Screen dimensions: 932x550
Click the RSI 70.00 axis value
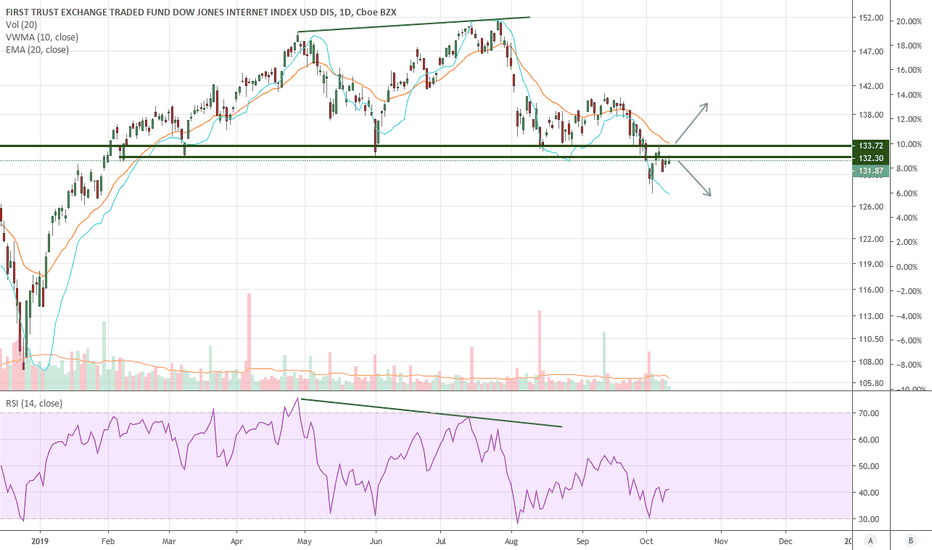[868, 413]
